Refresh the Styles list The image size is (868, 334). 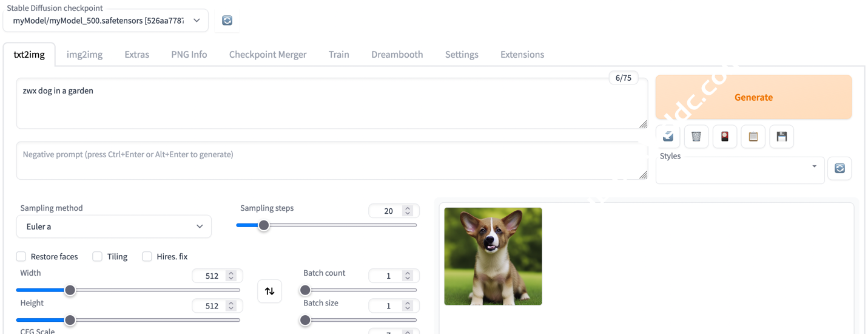839,168
